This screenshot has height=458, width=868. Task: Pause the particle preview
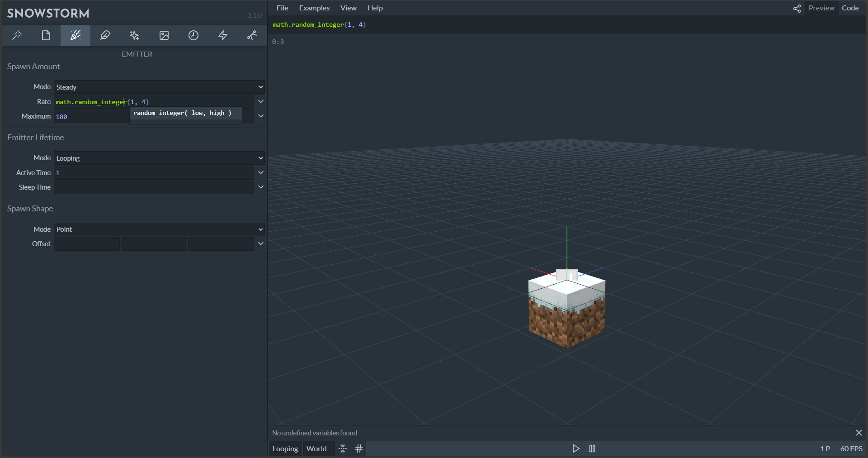point(592,448)
